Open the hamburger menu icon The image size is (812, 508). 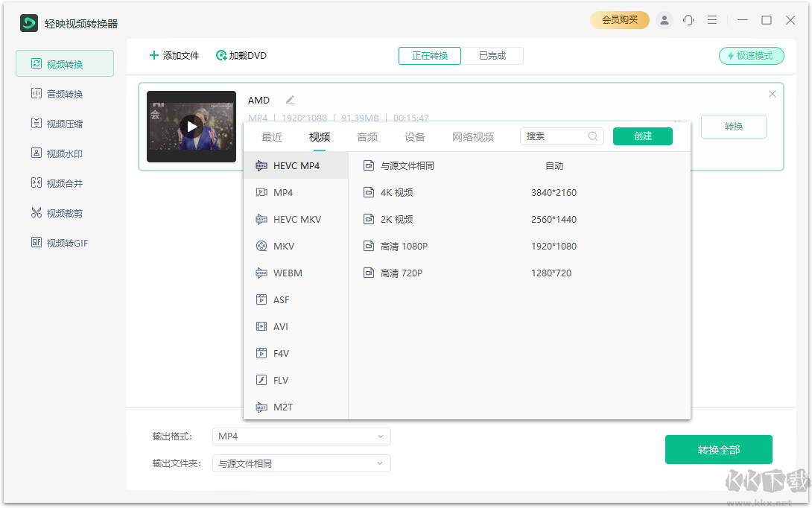pyautogui.click(x=713, y=20)
